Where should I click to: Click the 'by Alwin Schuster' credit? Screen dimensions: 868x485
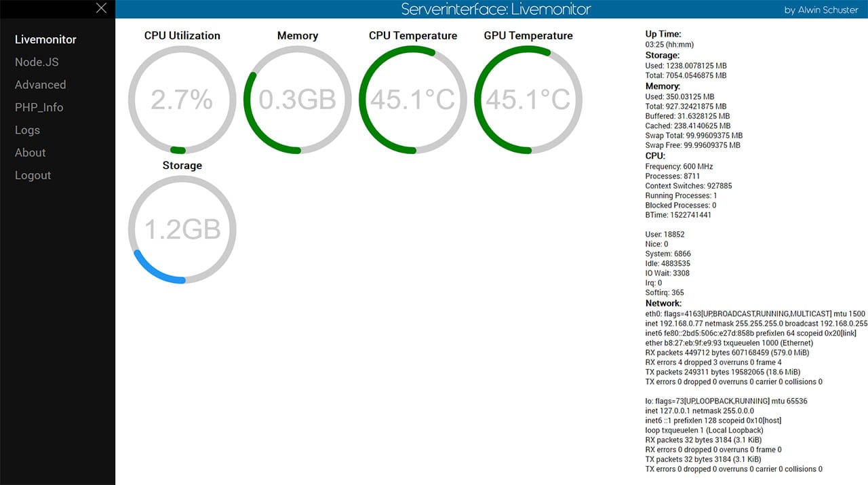pyautogui.click(x=821, y=10)
